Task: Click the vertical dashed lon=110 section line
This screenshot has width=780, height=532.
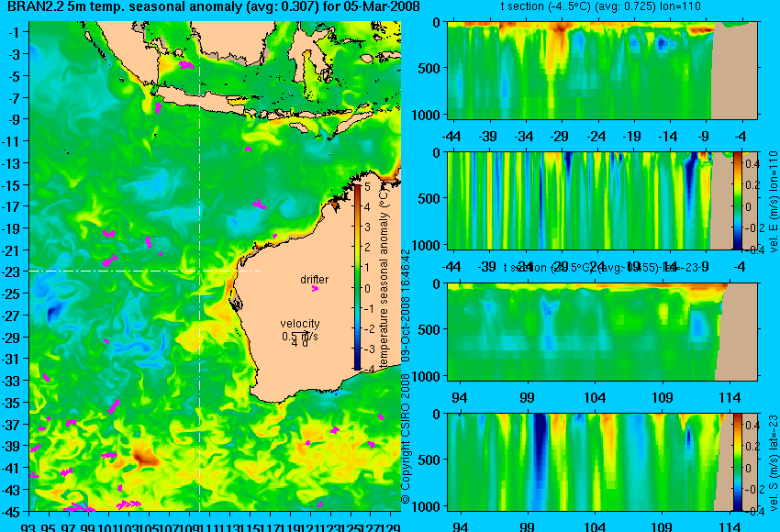Action: tap(199, 266)
